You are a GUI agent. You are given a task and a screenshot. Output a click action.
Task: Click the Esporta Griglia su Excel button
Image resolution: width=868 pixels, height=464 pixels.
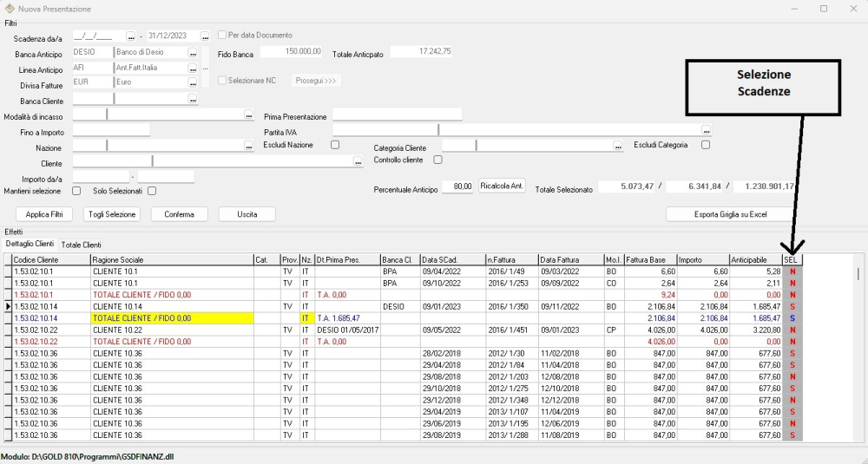click(x=729, y=214)
